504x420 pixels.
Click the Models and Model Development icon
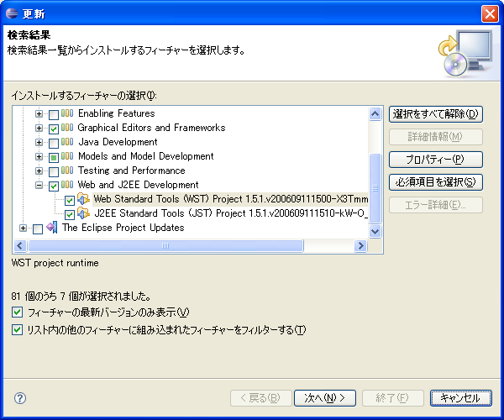pyautogui.click(x=68, y=157)
